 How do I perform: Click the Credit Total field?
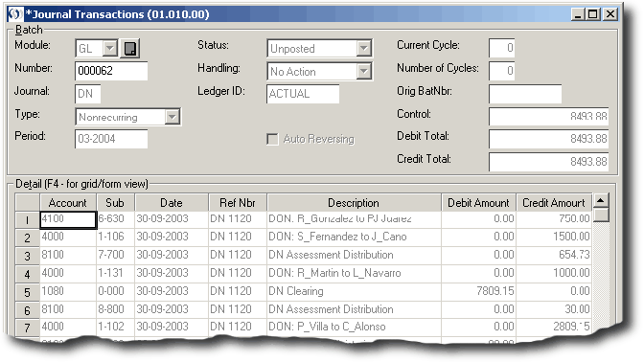point(548,162)
